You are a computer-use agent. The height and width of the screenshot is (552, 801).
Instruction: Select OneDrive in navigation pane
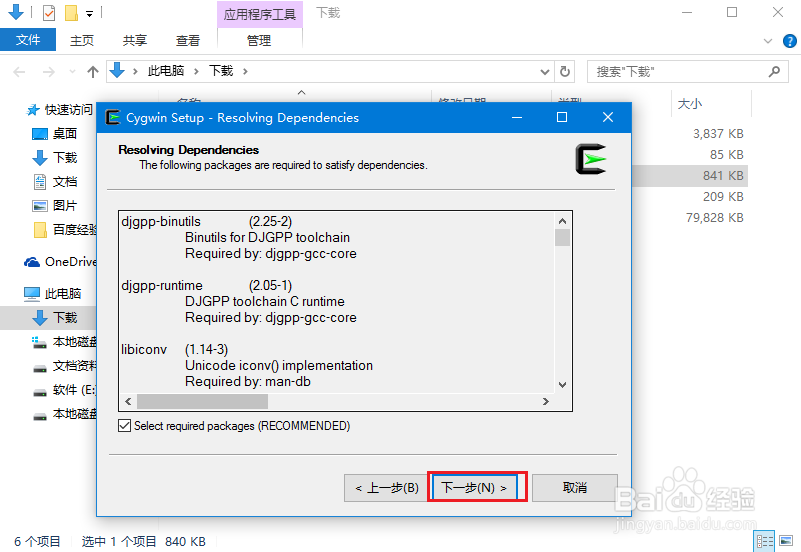point(60,262)
